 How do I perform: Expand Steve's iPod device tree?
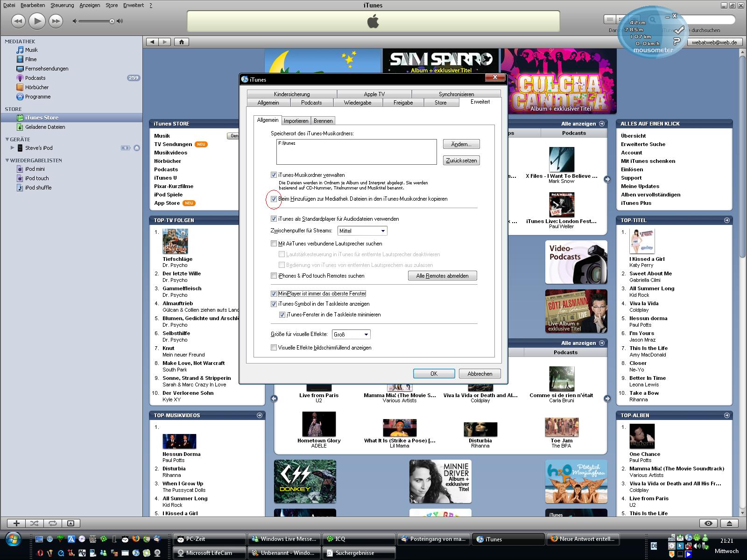(13, 148)
